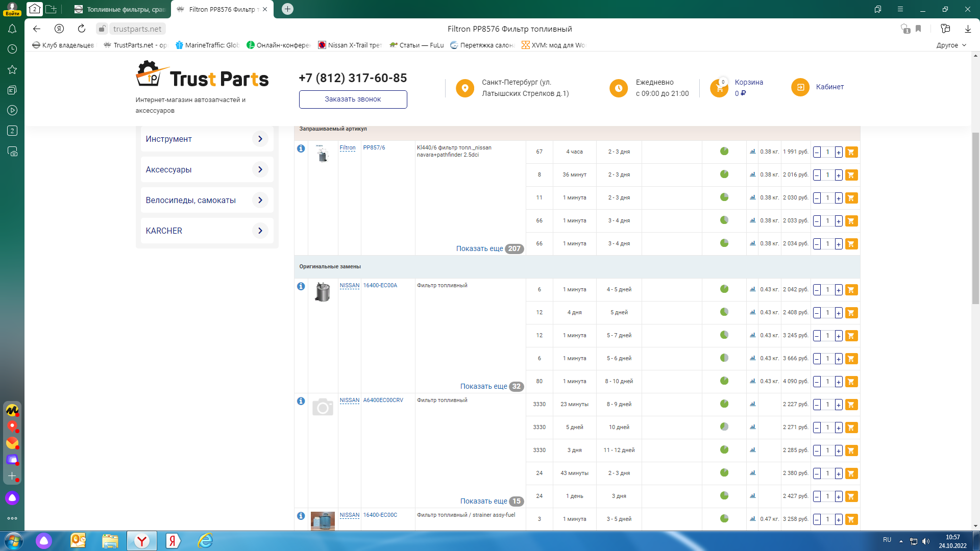Show hidden system tray icons

(901, 541)
